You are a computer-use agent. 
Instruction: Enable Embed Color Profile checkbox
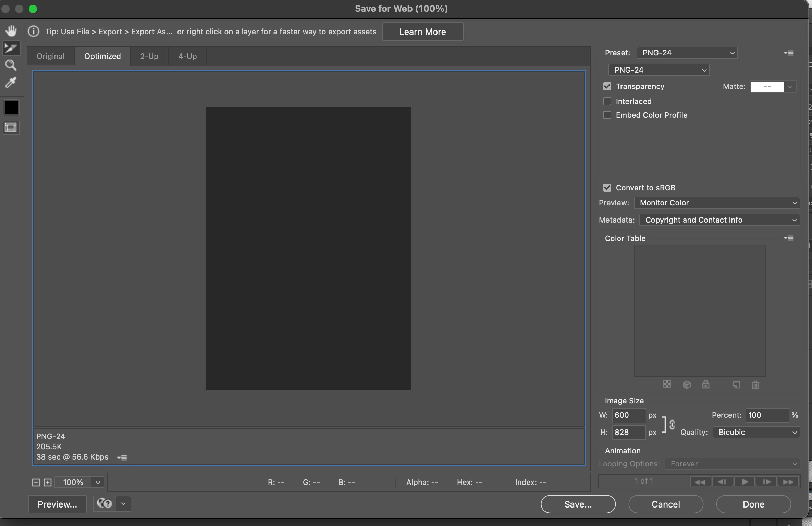click(x=607, y=115)
